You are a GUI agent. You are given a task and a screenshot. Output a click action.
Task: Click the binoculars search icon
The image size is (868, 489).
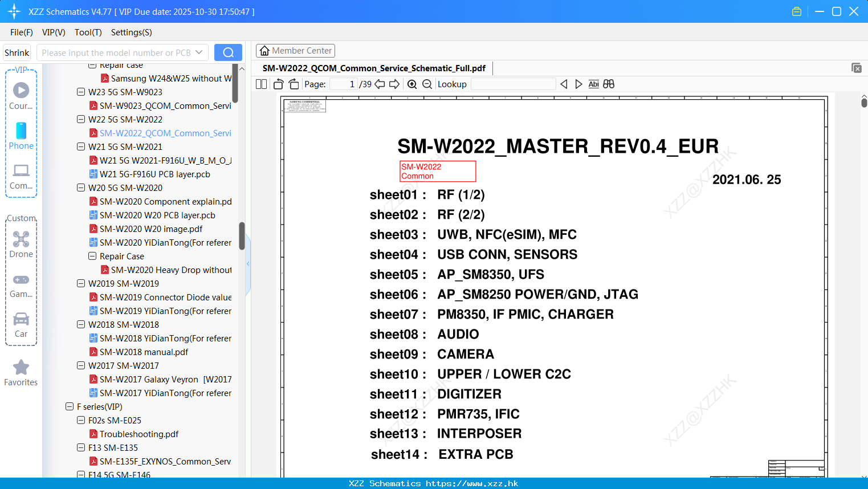click(609, 84)
